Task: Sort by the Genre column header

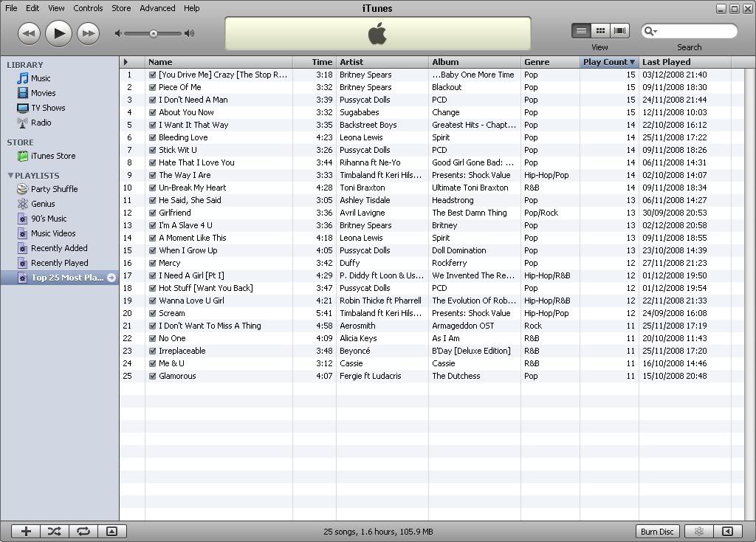Action: pos(550,62)
